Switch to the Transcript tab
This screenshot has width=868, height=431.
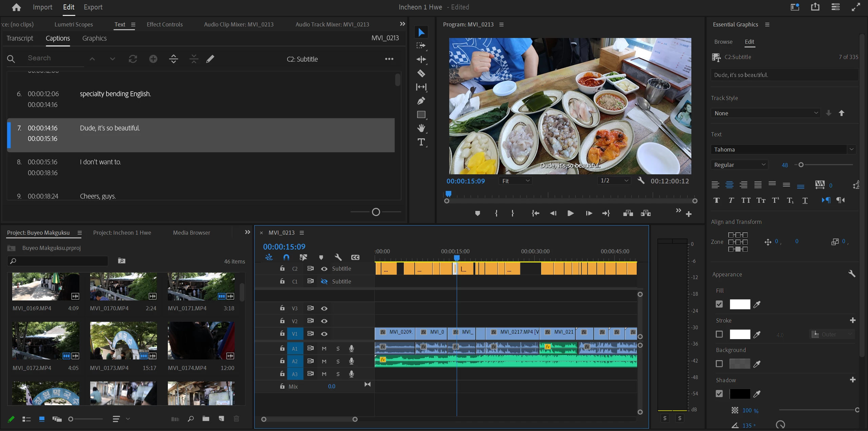(x=20, y=38)
